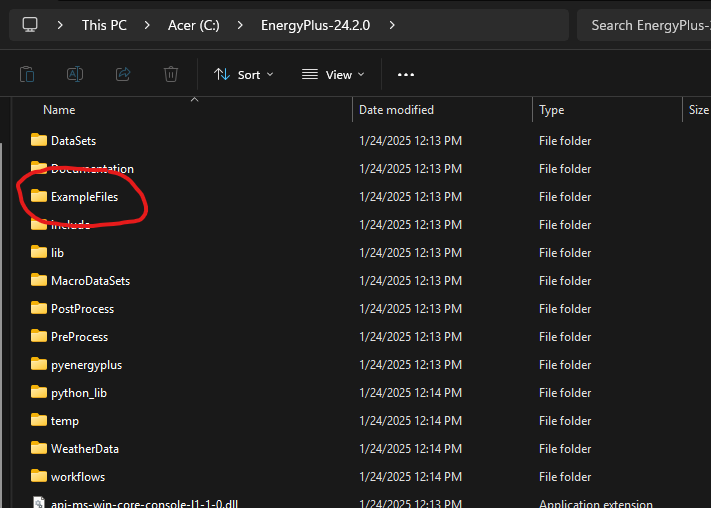Viewport: 711px width, 508px height.
Task: Click the share icon in toolbar
Action: click(123, 74)
